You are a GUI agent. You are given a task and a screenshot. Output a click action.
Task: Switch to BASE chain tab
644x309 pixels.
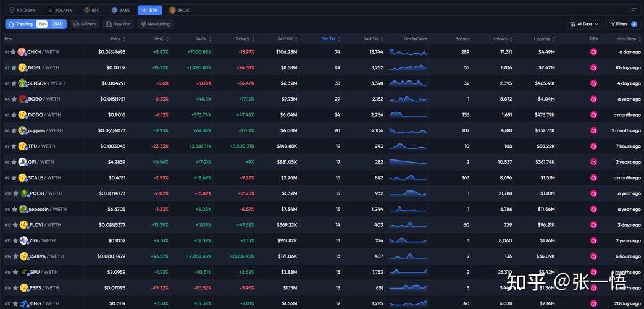[x=121, y=11]
